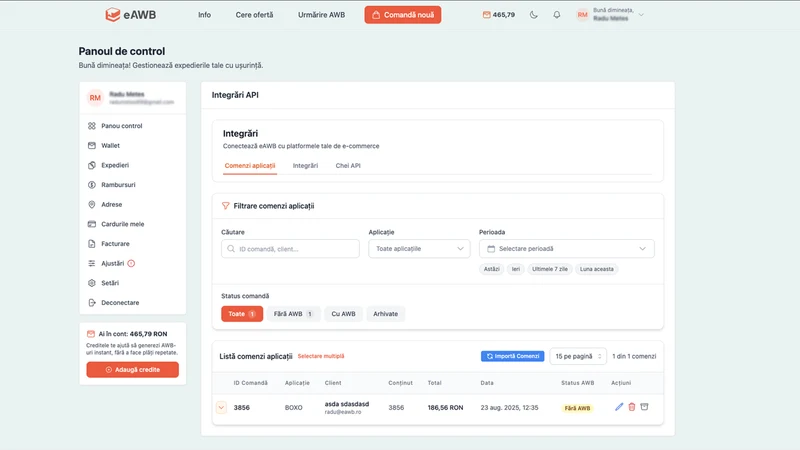The width and height of the screenshot is (800, 450).
Task: Expand order 3856 row chevron
Action: 221,407
